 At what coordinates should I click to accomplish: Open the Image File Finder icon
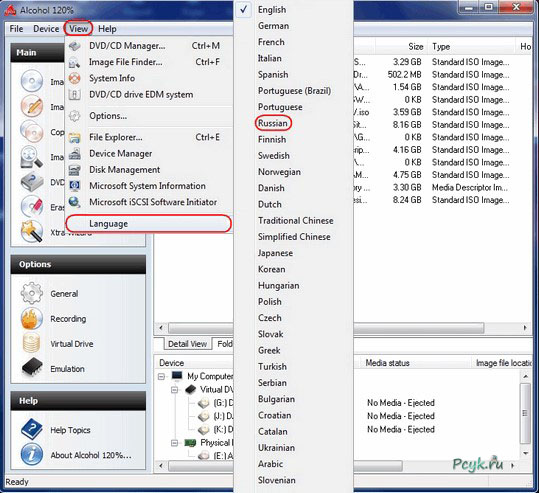[75, 62]
